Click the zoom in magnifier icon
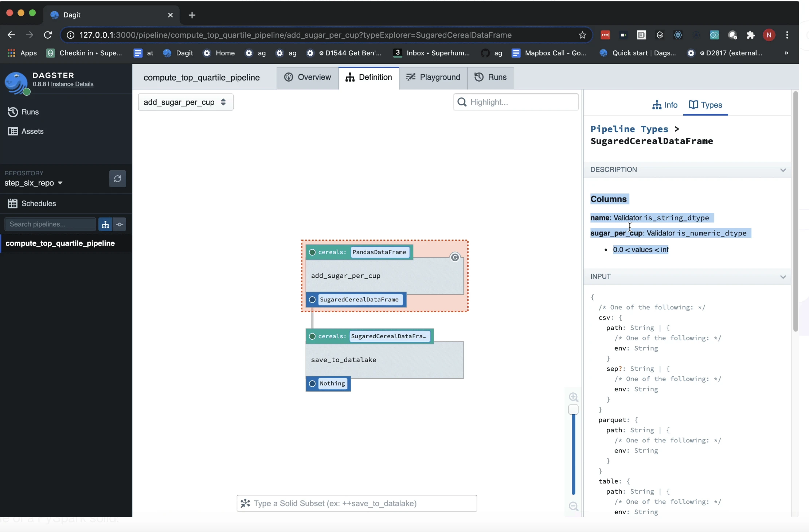 (x=574, y=397)
